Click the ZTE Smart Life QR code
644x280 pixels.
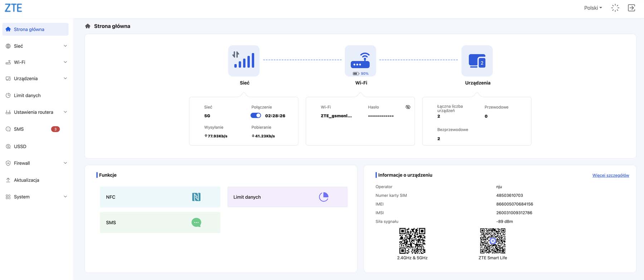(x=493, y=241)
